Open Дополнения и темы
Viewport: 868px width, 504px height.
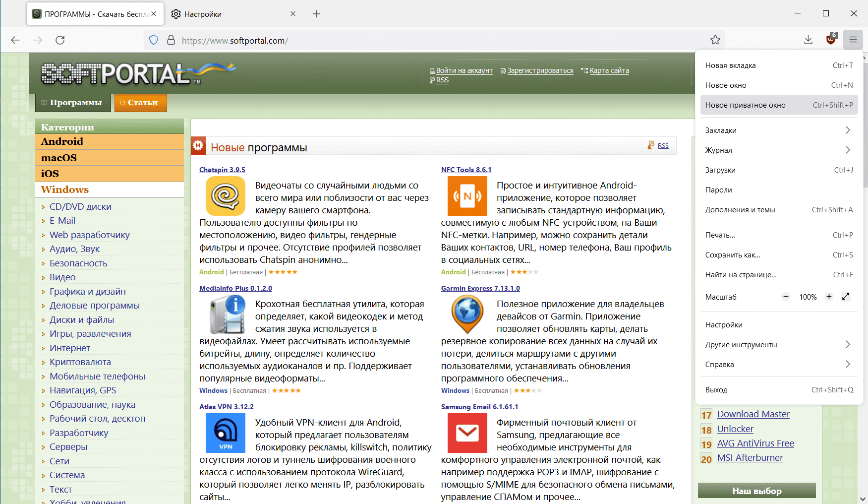click(779, 209)
